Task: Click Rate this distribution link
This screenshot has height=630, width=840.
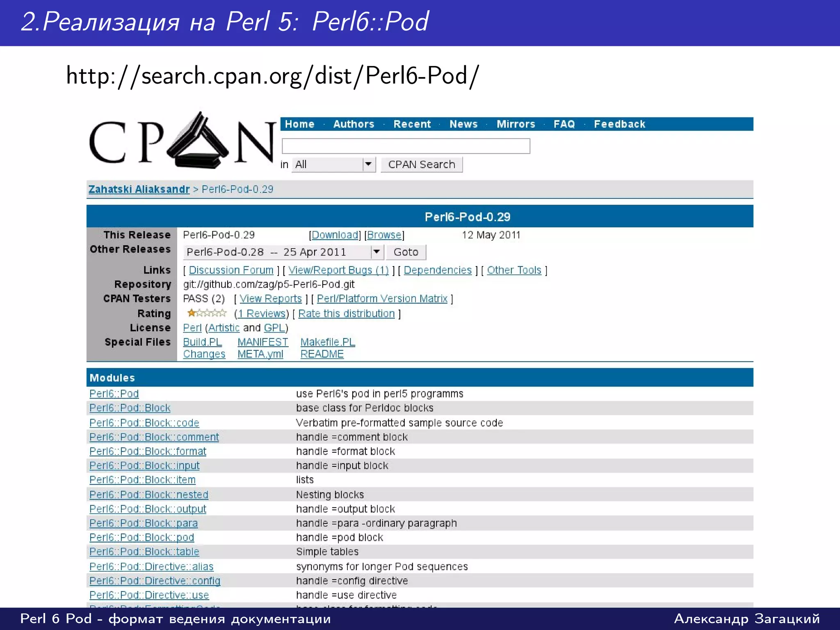Action: pyautogui.click(x=347, y=314)
